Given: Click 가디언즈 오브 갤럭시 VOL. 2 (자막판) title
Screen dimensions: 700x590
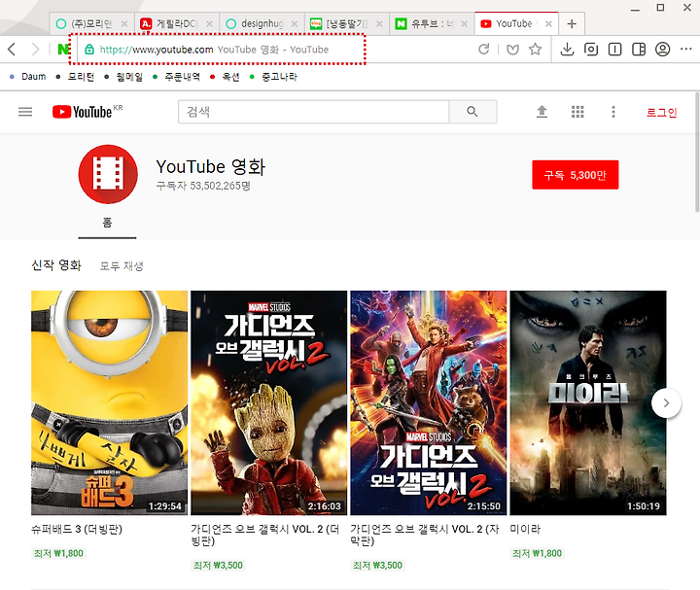Looking at the screenshot, I should coord(425,536).
